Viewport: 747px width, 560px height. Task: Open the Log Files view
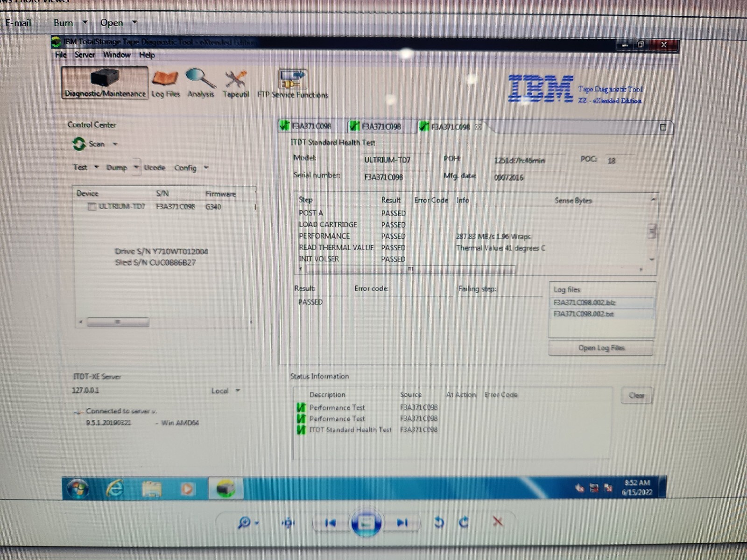click(x=165, y=84)
